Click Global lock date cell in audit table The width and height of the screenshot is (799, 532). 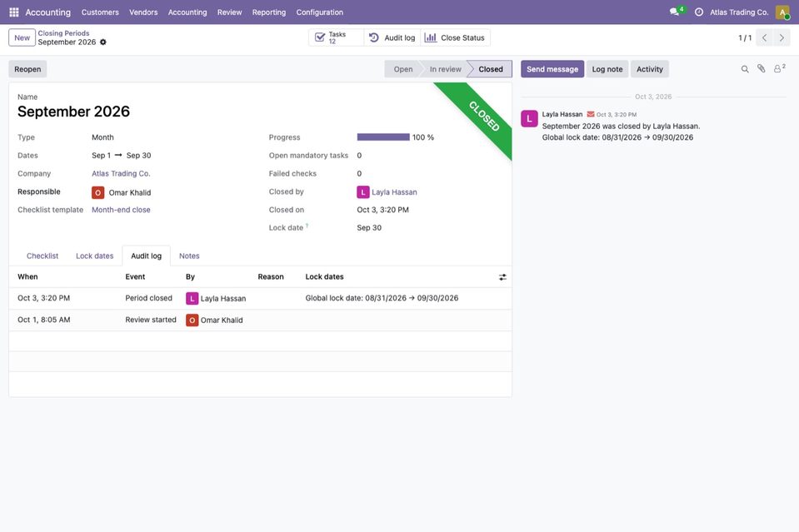382,298
